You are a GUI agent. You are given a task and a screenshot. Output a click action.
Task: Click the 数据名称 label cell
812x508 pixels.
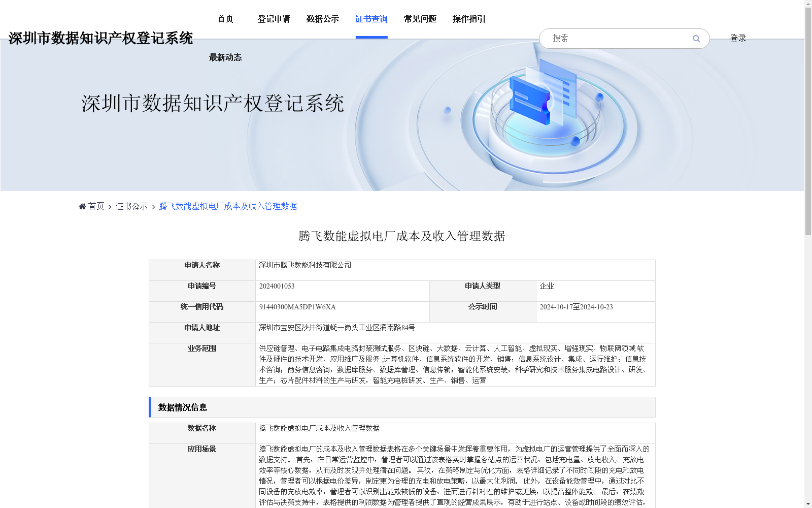tap(202, 433)
